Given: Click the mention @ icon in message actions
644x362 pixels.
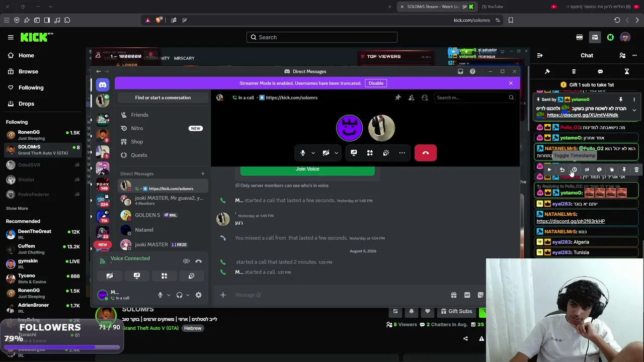Looking at the screenshot, I should [599, 170].
